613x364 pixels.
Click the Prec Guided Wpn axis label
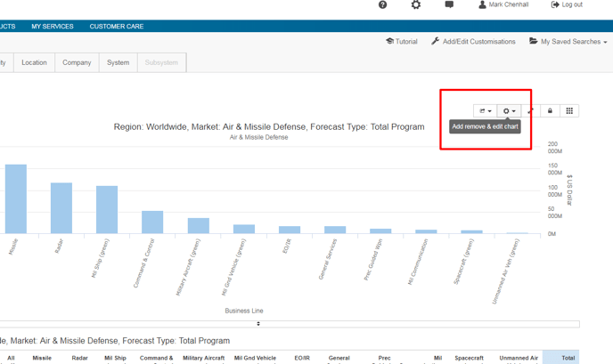tap(373, 259)
